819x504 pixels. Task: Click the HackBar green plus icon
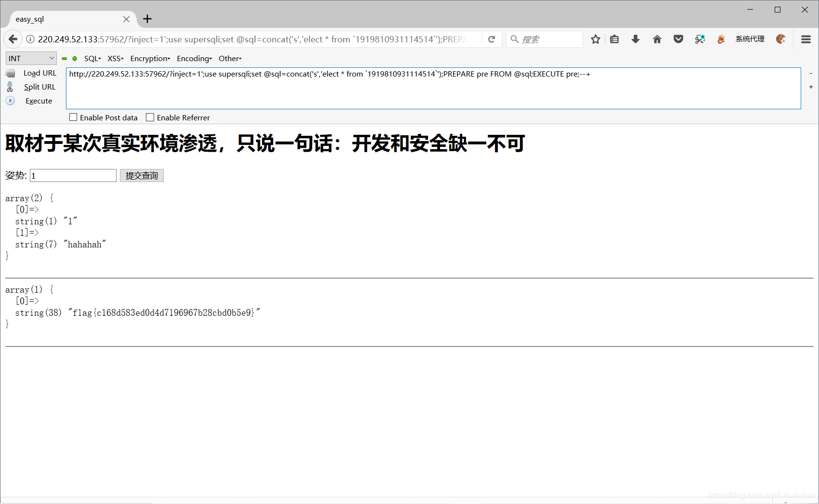(x=75, y=59)
